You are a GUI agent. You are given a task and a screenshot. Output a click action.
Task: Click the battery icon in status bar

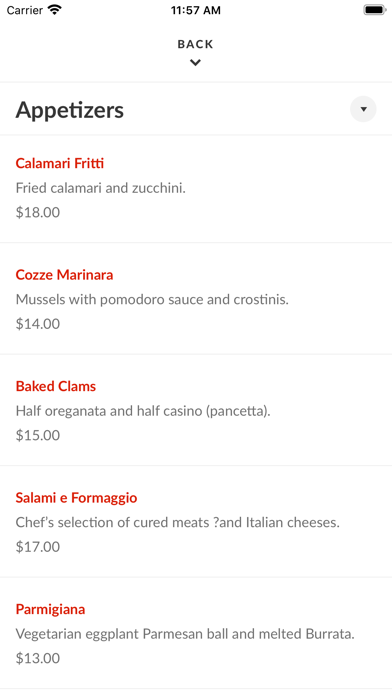pos(374,10)
